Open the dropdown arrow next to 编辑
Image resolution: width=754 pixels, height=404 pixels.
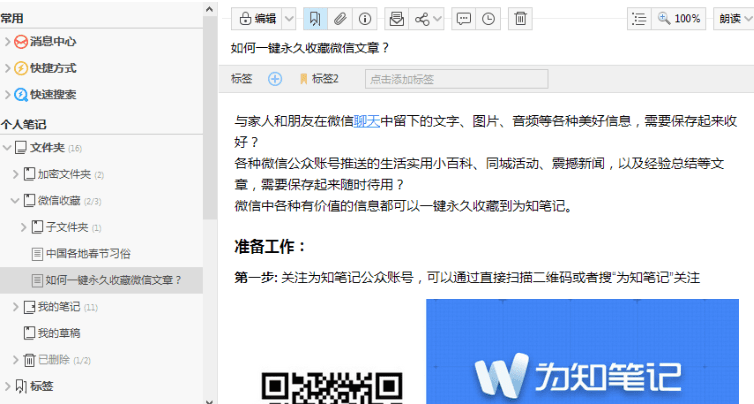tap(289, 19)
